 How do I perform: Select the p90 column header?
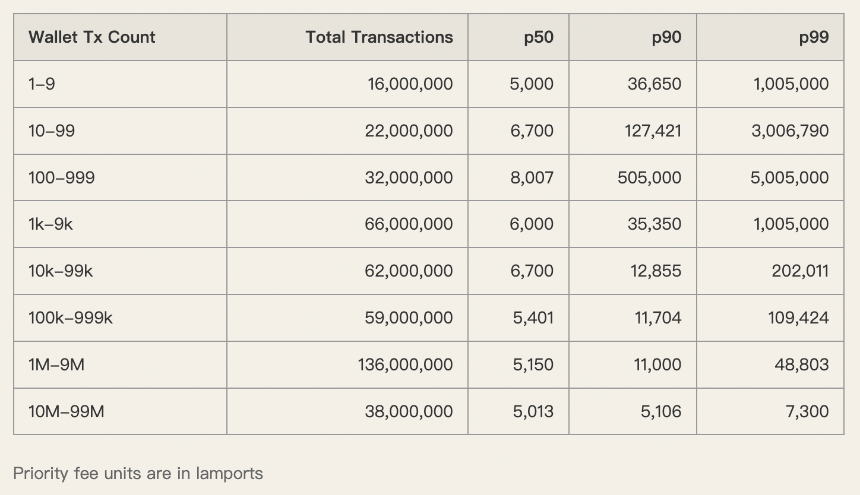click(666, 37)
